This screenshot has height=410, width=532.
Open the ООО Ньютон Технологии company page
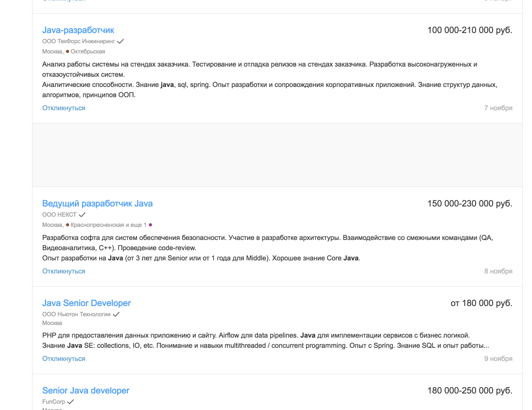point(76,314)
